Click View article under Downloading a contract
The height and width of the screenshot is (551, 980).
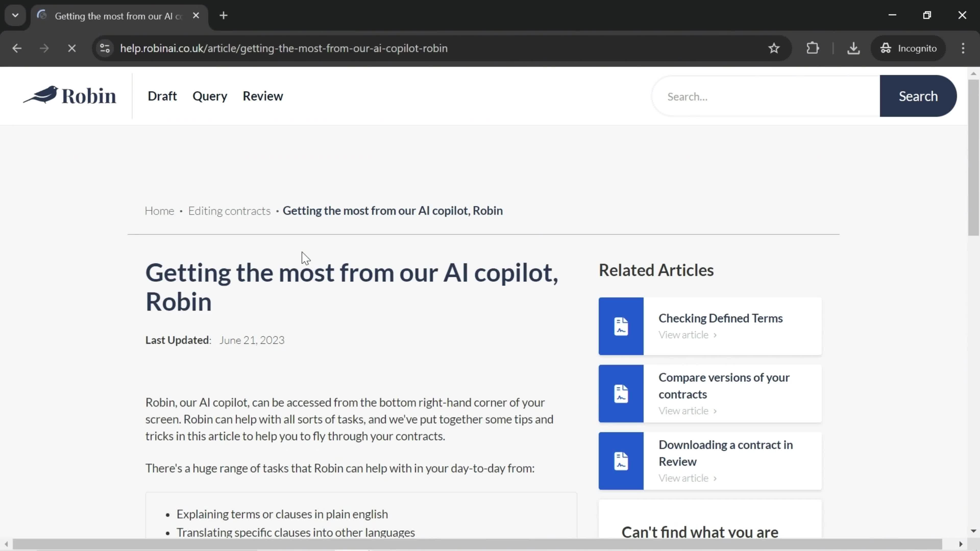[688, 478]
